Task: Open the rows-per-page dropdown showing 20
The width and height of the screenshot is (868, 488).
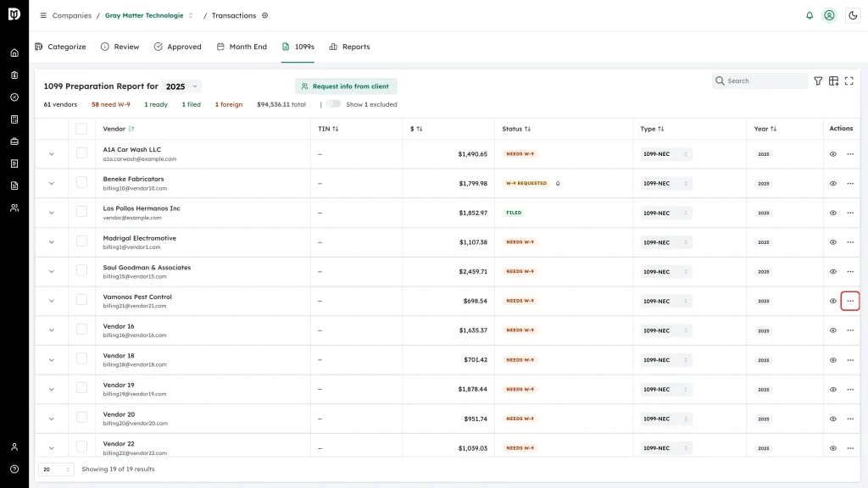Action: (56, 469)
